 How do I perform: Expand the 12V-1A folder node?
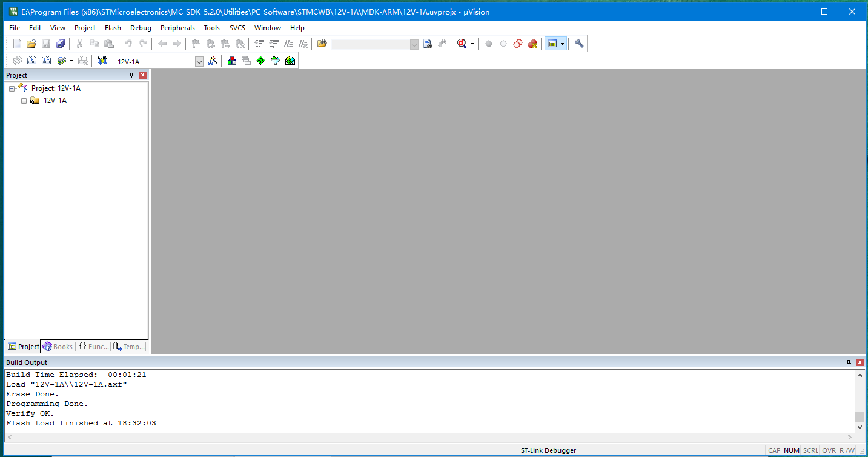click(24, 101)
